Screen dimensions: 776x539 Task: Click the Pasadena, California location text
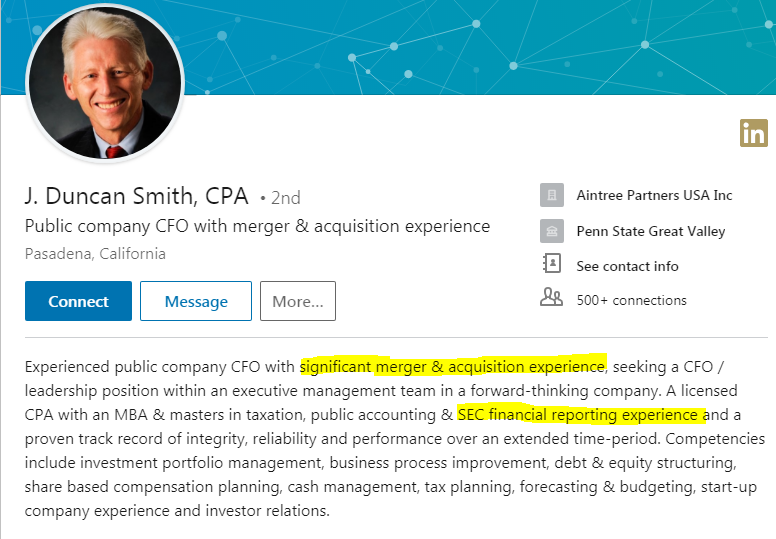tap(95, 253)
